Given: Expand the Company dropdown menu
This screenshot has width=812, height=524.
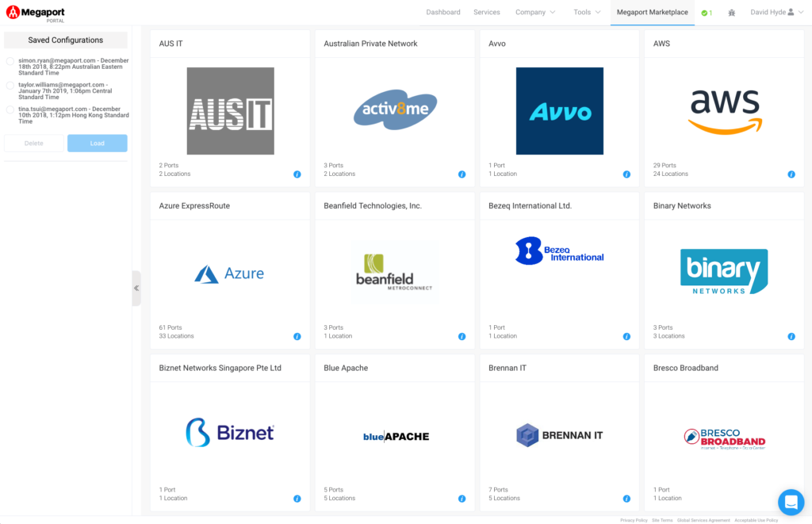Looking at the screenshot, I should point(535,13).
